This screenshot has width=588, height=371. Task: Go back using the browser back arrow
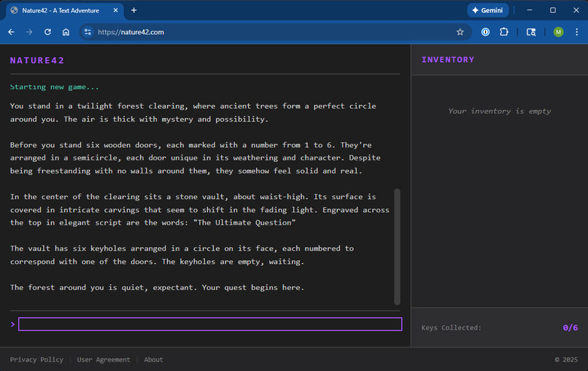click(x=11, y=32)
